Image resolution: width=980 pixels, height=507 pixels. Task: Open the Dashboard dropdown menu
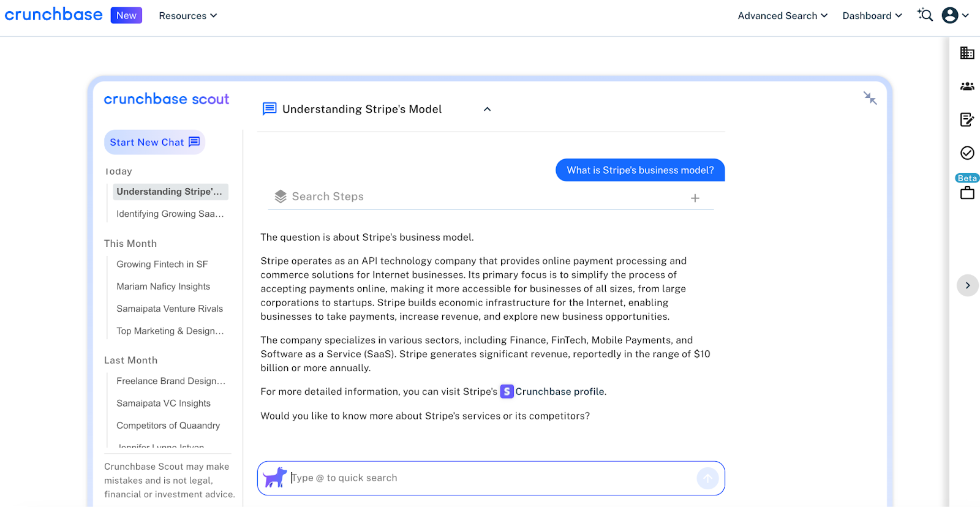[872, 16]
